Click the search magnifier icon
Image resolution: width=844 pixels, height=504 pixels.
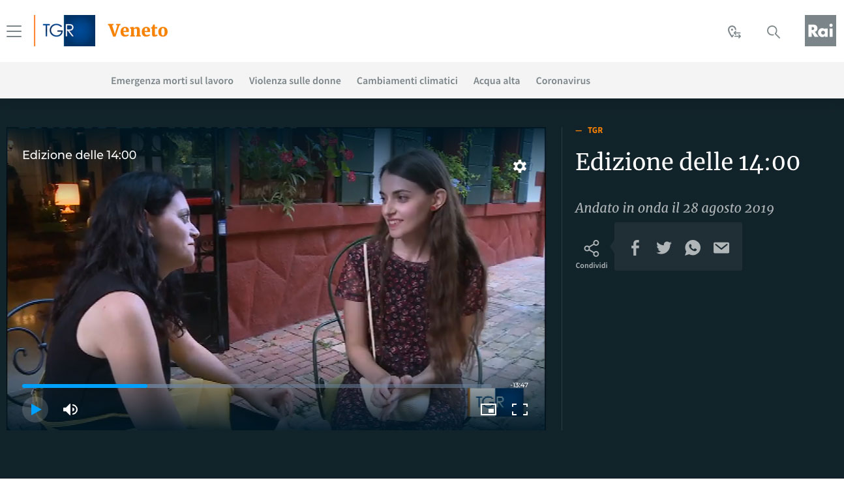(x=774, y=32)
